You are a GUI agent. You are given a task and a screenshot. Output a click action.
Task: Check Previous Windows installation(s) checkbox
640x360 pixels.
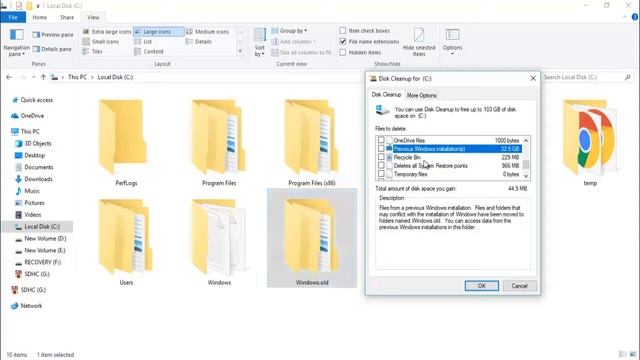pyautogui.click(x=381, y=149)
